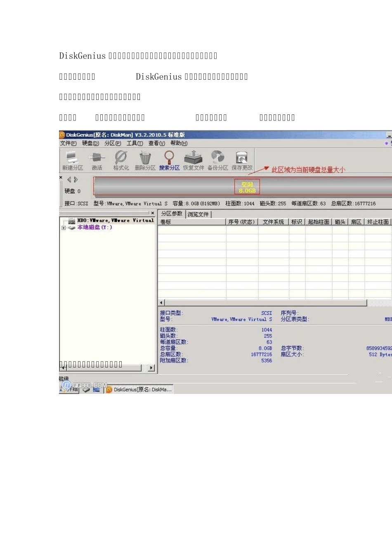Click the HD0 disk drive icon in tree
The width and height of the screenshot is (392, 555).
71,221
